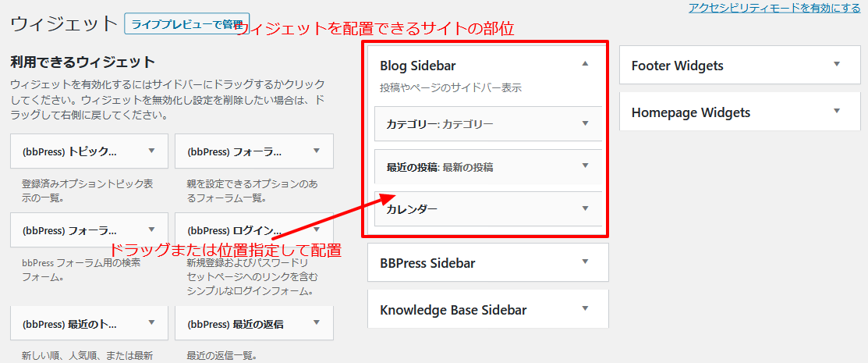Image resolution: width=868 pixels, height=363 pixels.
Task: Open the カテゴリー widget settings arrow
Action: tap(585, 123)
